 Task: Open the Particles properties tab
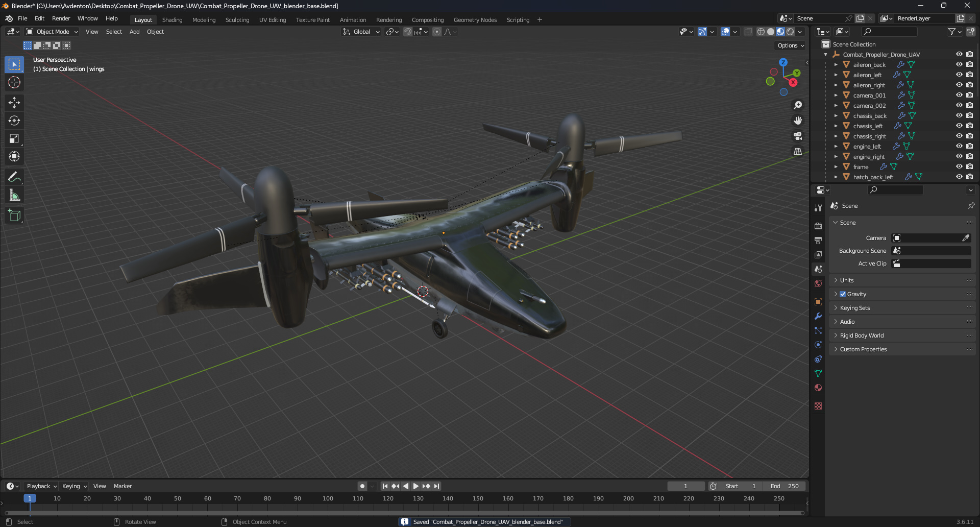(x=818, y=330)
